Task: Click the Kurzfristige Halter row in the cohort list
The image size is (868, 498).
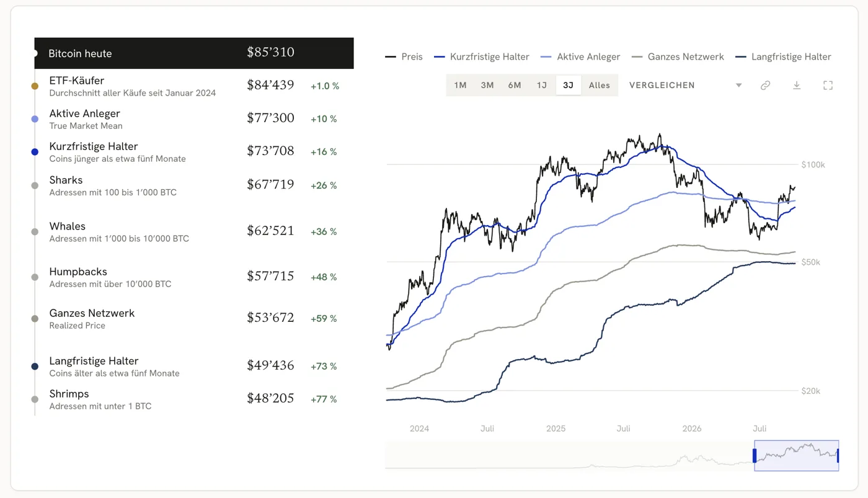Action: point(194,152)
